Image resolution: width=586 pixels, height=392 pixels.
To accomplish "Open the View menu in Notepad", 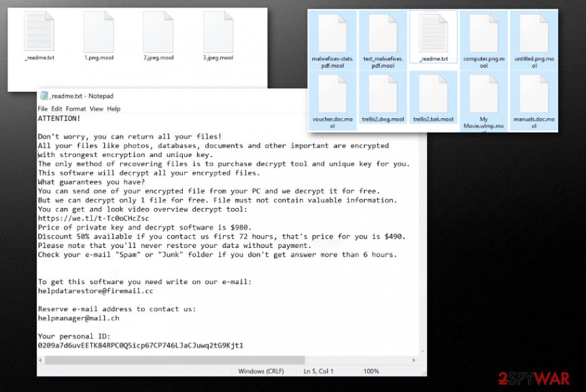I will 96,109.
